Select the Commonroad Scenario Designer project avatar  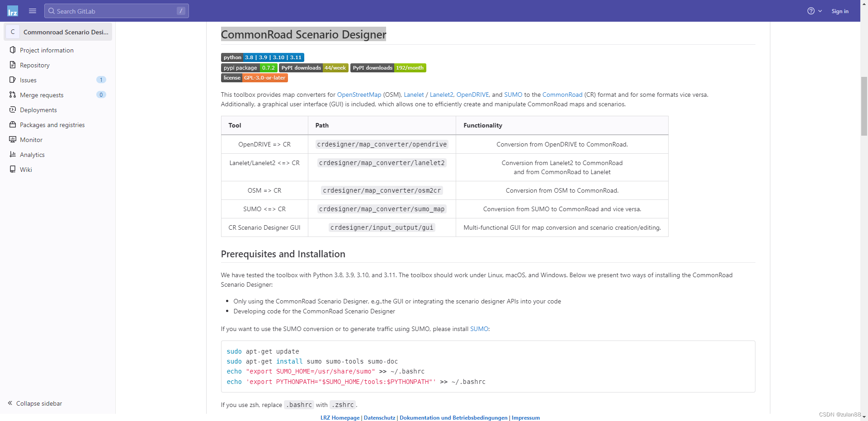pyautogui.click(x=13, y=32)
